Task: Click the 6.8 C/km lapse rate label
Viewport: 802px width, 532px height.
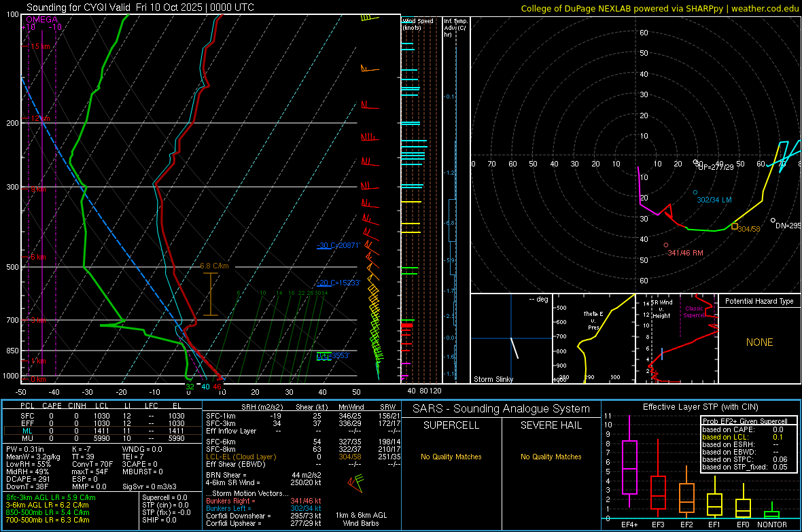Action: click(214, 266)
